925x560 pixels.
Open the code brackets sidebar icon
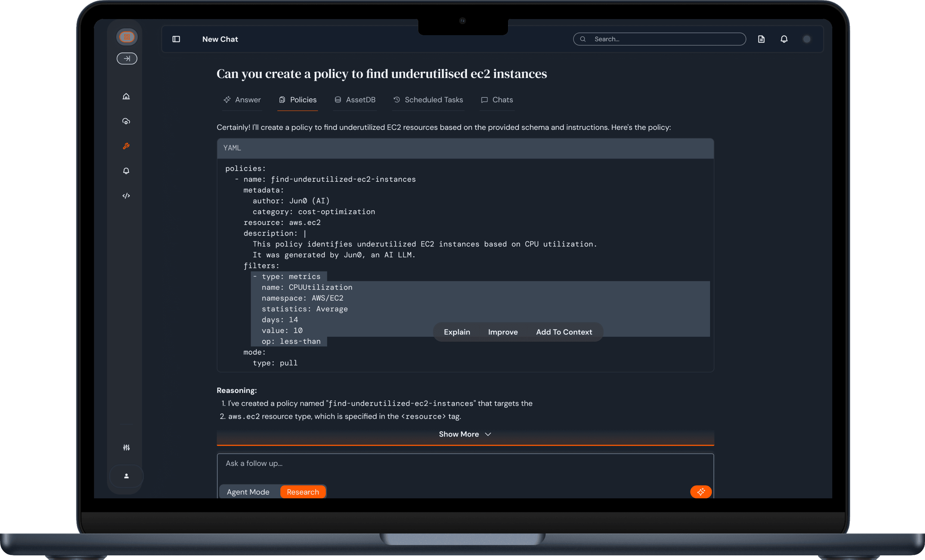126,196
